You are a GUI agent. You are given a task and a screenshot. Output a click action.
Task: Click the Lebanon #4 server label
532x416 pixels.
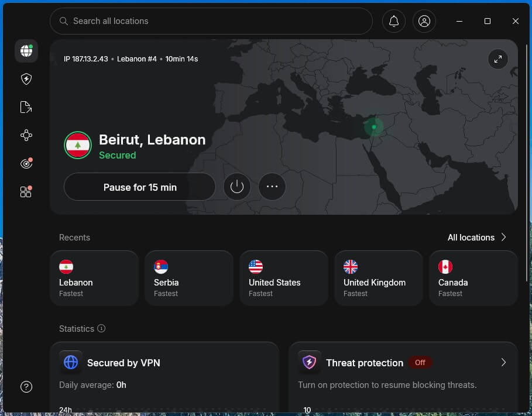[x=137, y=59]
